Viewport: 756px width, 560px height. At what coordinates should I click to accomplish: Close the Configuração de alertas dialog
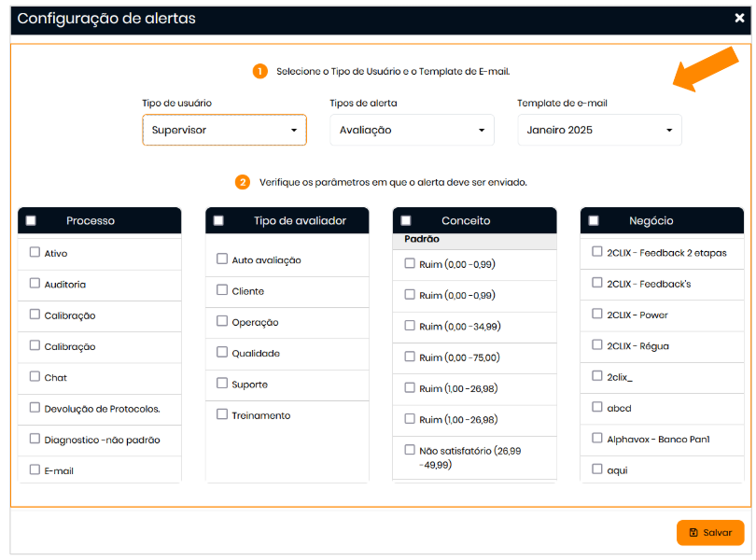pos(739,18)
